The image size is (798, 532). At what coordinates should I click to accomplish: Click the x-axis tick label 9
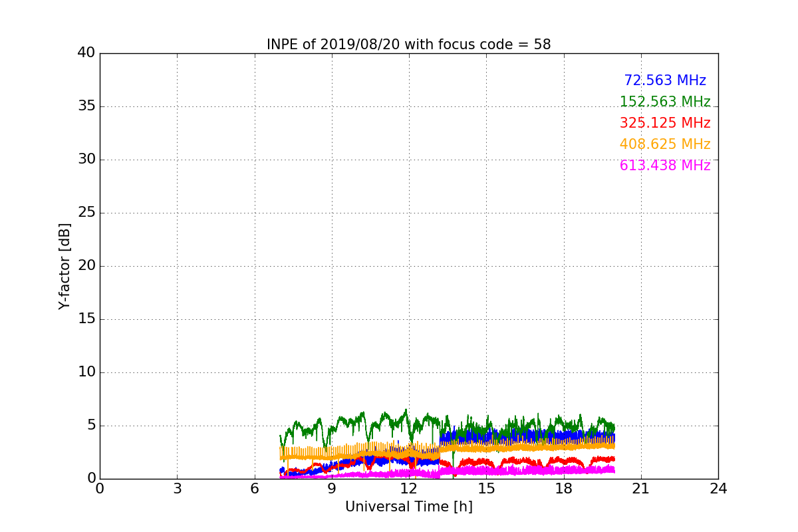(x=332, y=489)
